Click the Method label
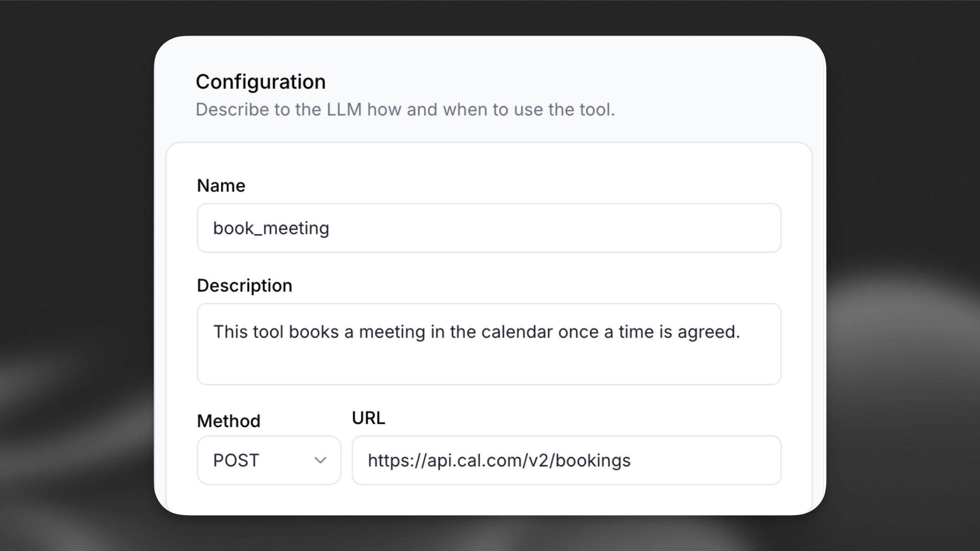This screenshot has width=980, height=551. tap(228, 420)
